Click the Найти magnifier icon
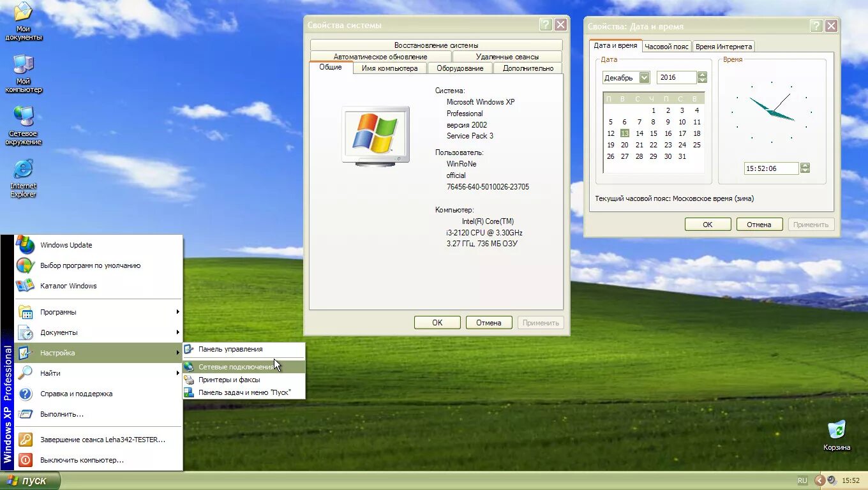This screenshot has height=490, width=868. pyautogui.click(x=25, y=373)
